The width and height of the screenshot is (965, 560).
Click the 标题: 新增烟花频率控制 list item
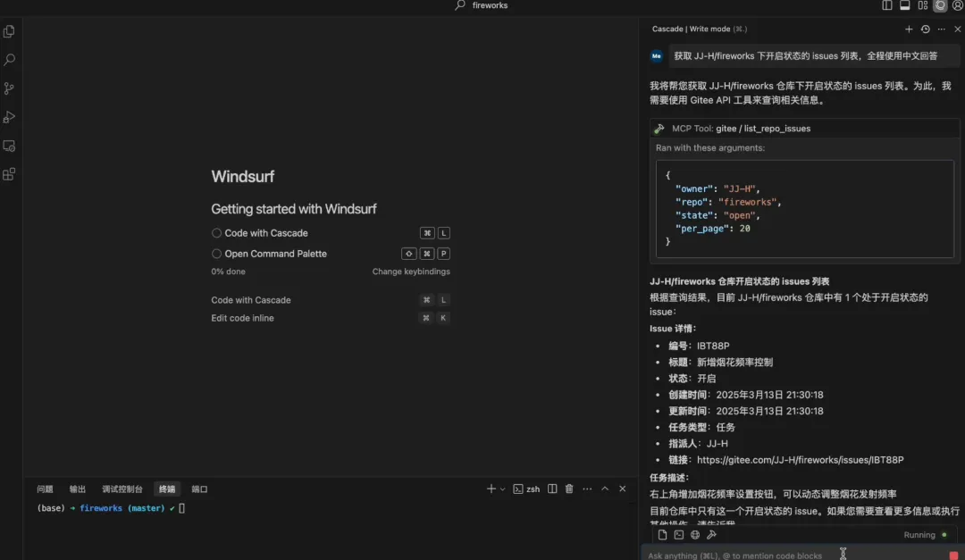720,363
